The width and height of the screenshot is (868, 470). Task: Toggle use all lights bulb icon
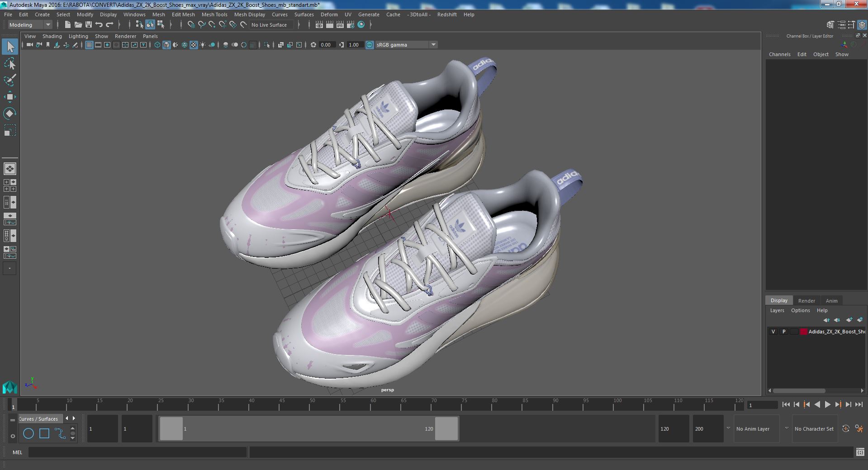point(203,45)
